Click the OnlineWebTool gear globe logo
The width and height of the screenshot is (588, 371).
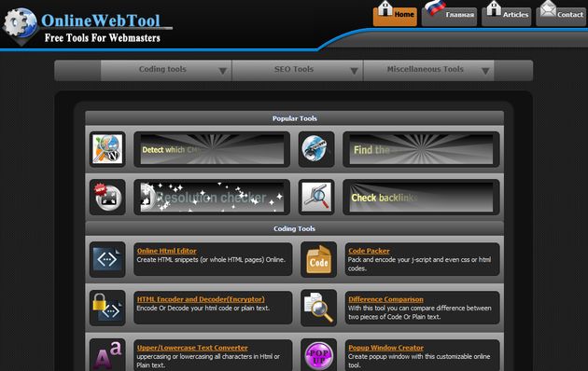click(x=20, y=25)
